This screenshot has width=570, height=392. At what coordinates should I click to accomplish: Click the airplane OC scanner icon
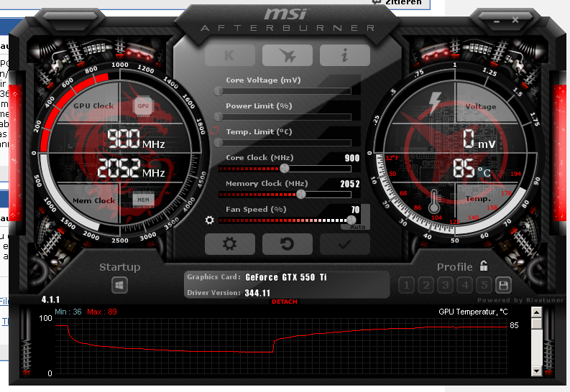click(288, 55)
